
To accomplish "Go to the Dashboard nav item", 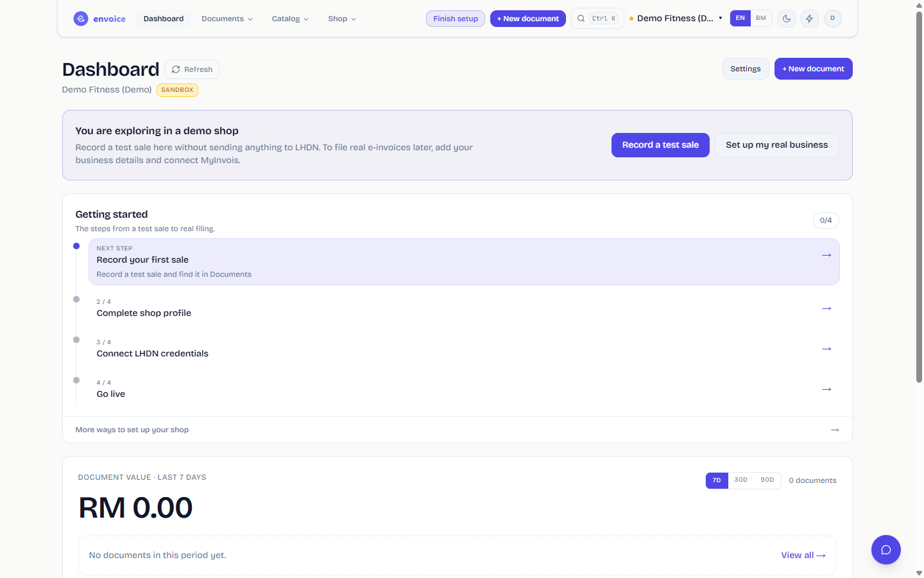I will click(x=164, y=19).
